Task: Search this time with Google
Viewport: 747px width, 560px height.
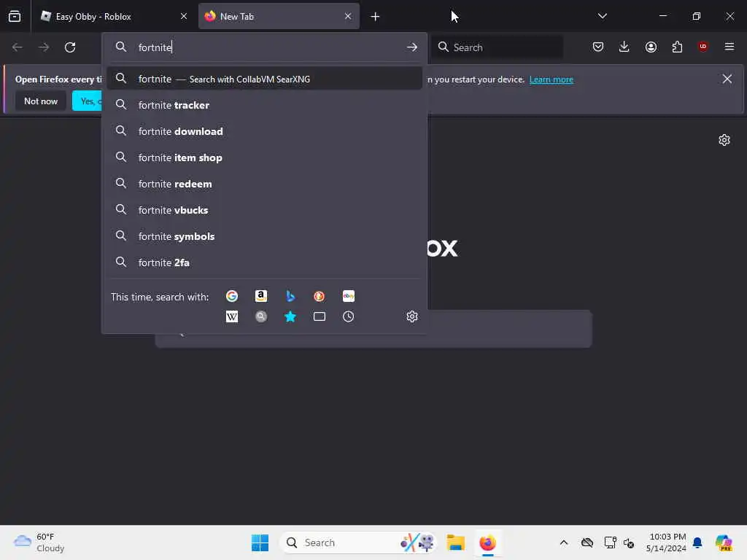Action: 231,296
